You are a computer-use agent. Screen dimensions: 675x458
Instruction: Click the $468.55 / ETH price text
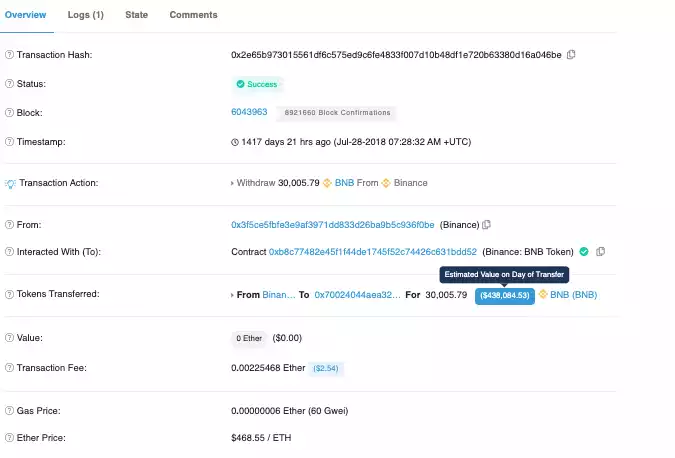pos(261,438)
